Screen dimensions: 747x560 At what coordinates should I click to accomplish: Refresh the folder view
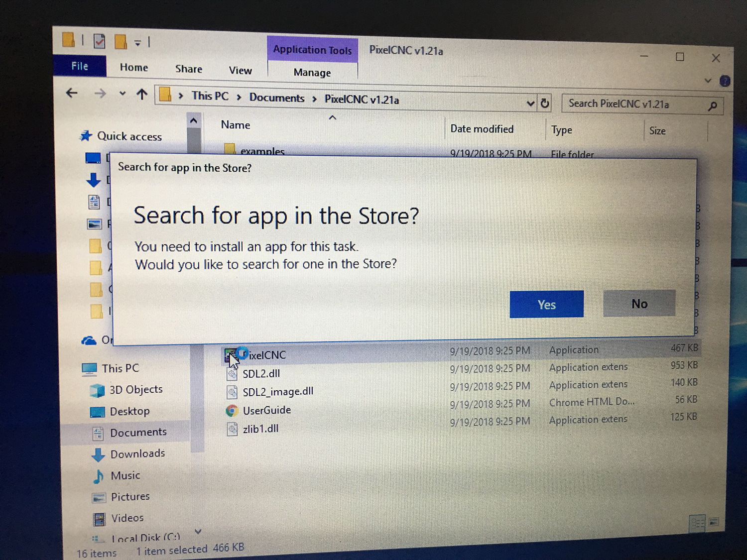click(x=545, y=103)
